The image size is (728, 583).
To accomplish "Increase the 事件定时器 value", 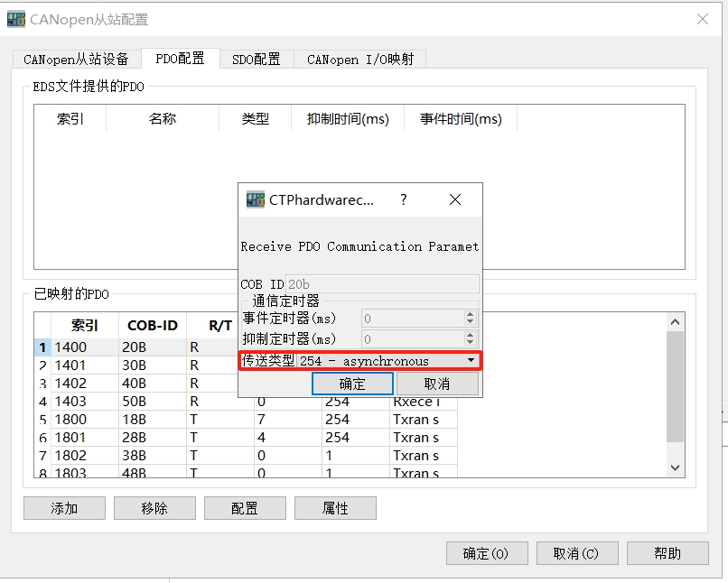I will (470, 314).
